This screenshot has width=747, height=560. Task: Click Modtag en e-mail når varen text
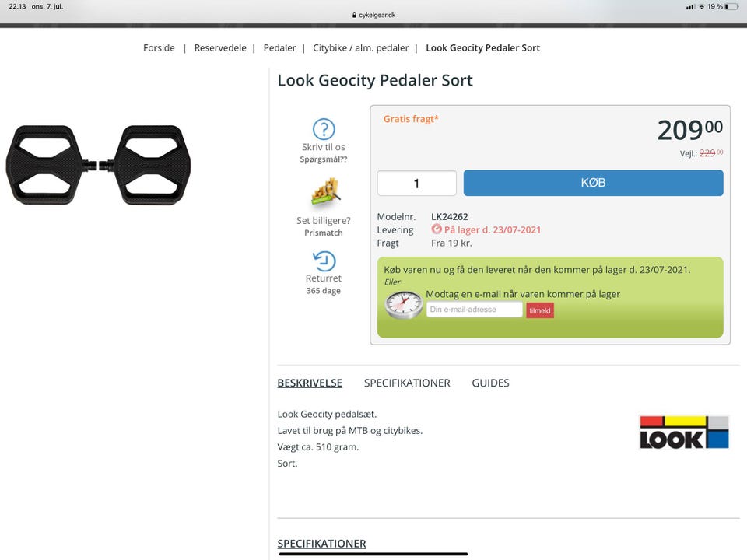point(523,294)
